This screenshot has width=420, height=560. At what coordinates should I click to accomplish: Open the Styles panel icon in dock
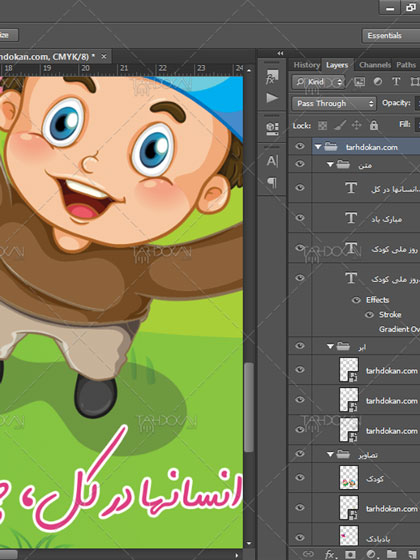pyautogui.click(x=272, y=77)
